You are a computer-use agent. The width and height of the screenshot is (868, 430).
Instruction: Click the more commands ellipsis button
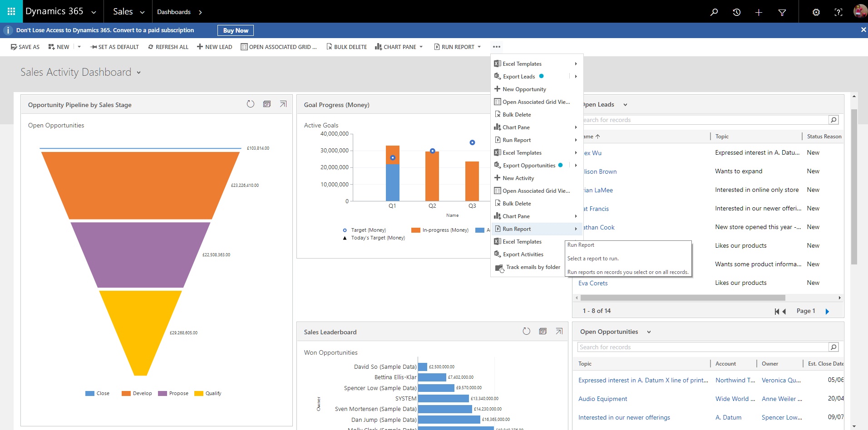(x=496, y=47)
